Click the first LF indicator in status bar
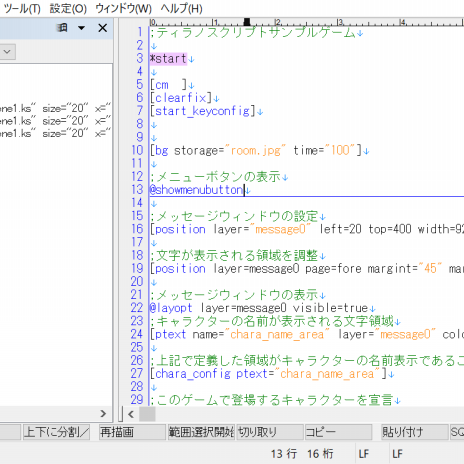Viewport: 464px width, 464px height. [x=364, y=454]
